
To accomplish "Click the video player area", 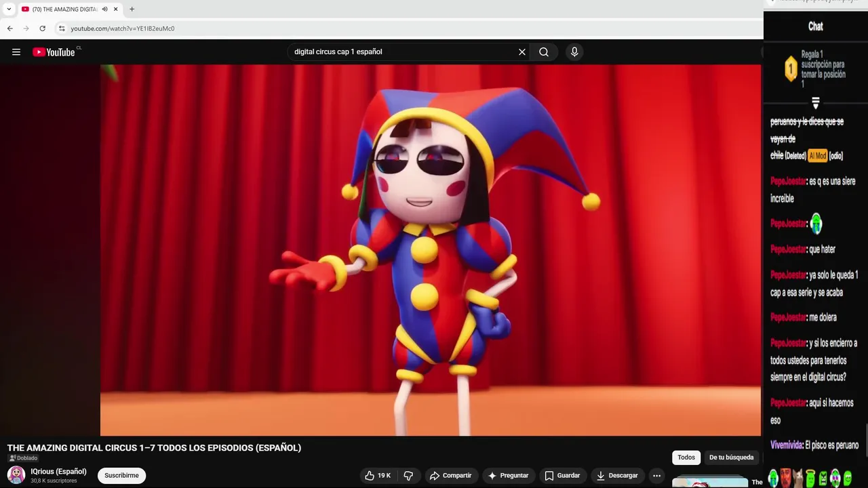I will click(431, 250).
